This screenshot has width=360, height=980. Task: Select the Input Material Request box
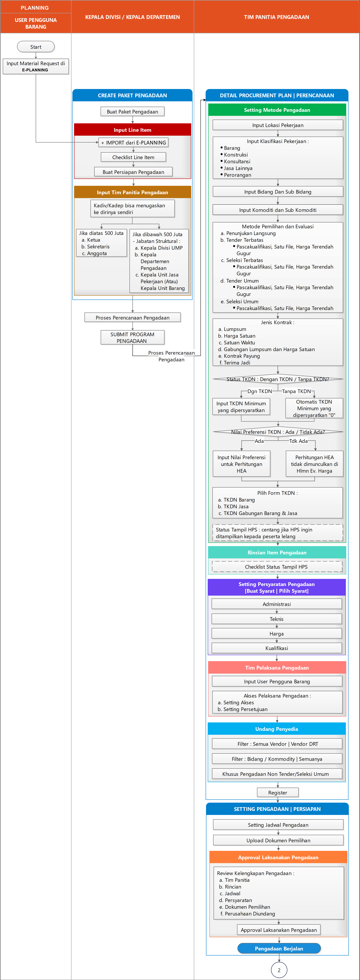point(36,66)
